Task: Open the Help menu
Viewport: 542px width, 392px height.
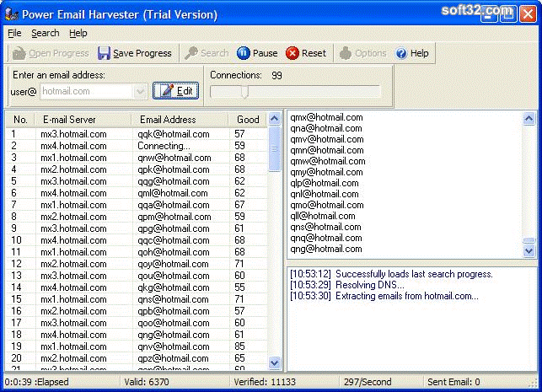Action: coord(78,33)
